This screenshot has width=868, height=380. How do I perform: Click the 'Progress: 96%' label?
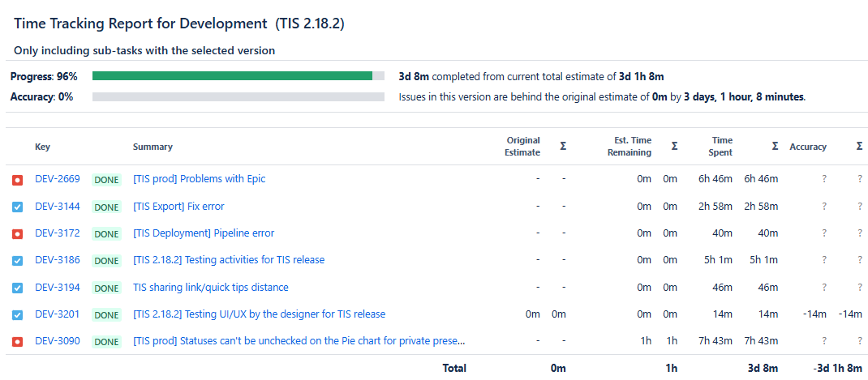coord(44,76)
